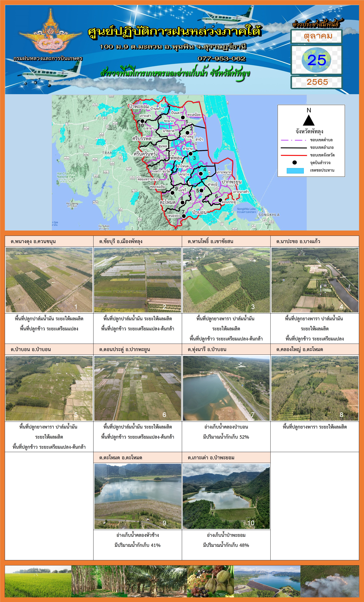Click survey point 8 dot near ตะโหมด
The width and height of the screenshot is (364, 602).
pyautogui.click(x=182, y=203)
